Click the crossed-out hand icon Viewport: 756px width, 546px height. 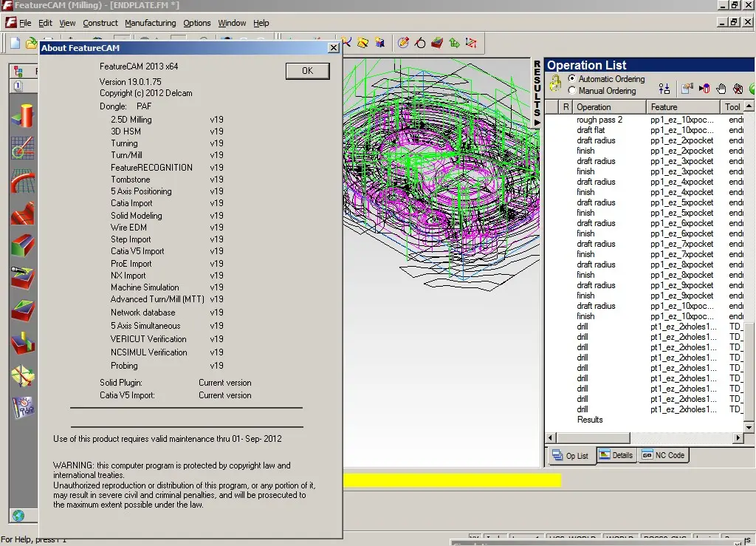738,89
